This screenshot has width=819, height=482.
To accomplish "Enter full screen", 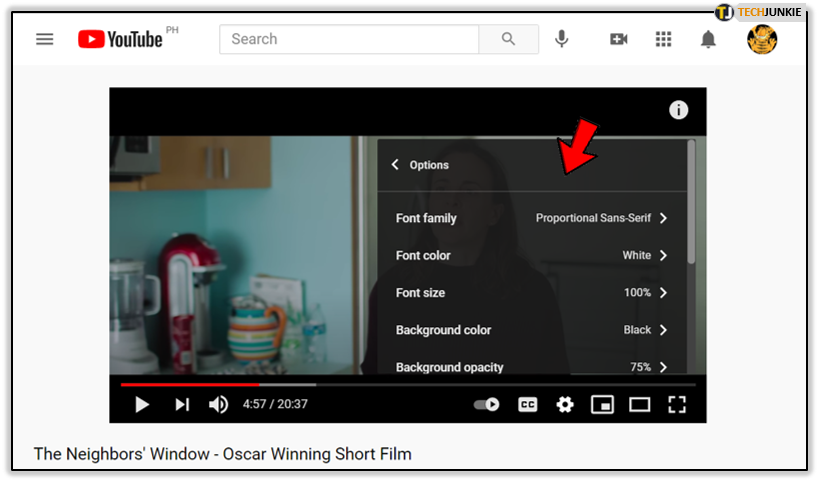I will coord(677,404).
